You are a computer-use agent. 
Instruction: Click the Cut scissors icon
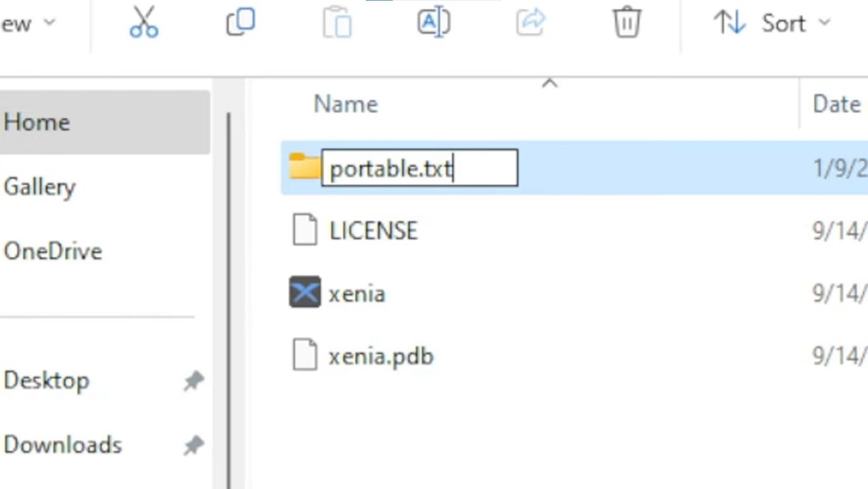coord(144,22)
